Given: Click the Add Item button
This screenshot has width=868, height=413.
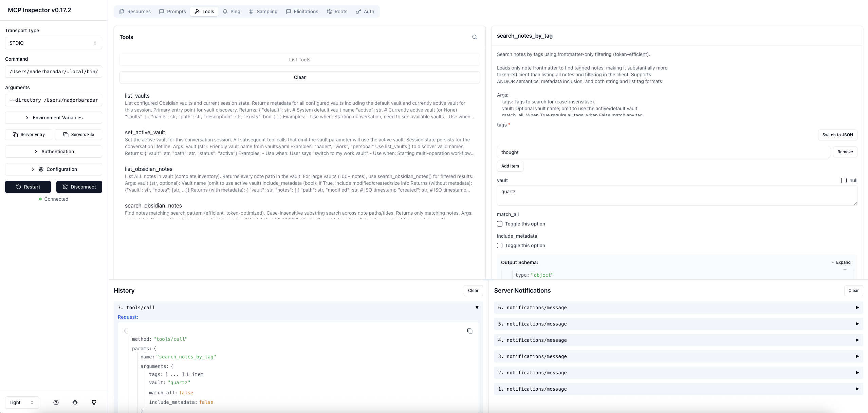Looking at the screenshot, I should point(510,166).
